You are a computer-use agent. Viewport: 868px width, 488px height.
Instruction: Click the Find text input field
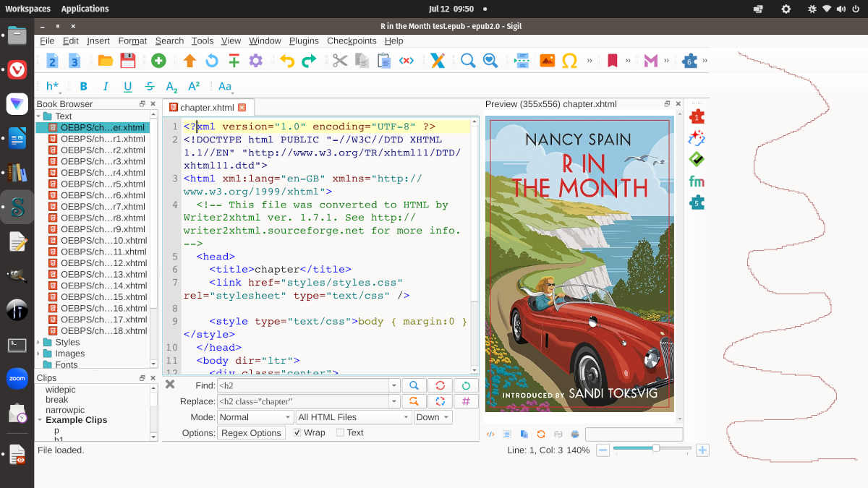pyautogui.click(x=302, y=385)
